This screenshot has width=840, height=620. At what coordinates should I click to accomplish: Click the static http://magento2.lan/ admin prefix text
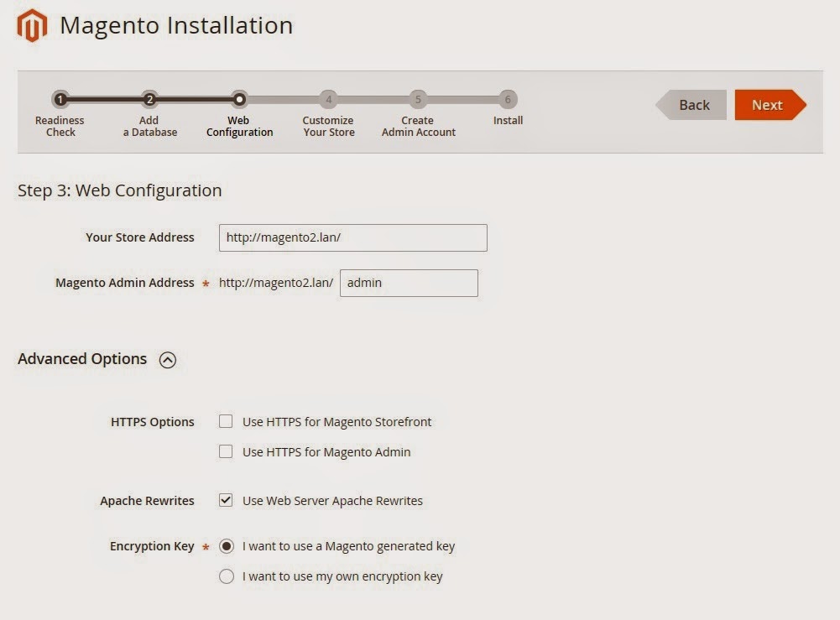coord(276,283)
